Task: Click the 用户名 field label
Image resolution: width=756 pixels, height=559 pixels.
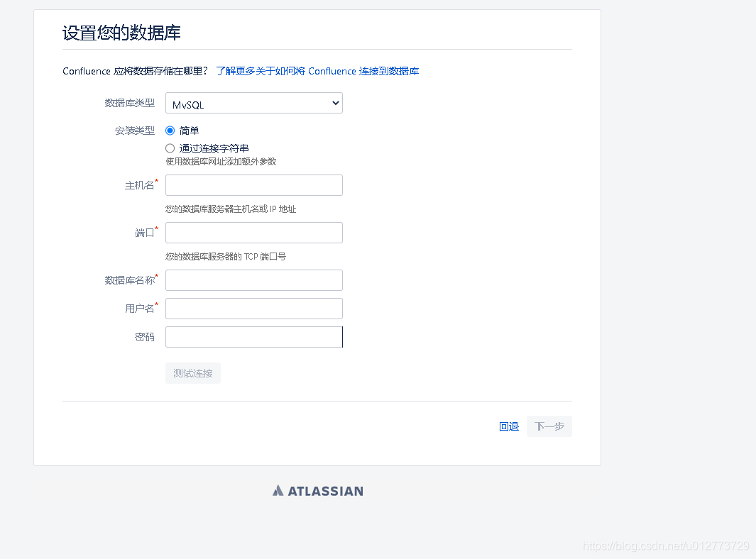Action: [x=140, y=309]
